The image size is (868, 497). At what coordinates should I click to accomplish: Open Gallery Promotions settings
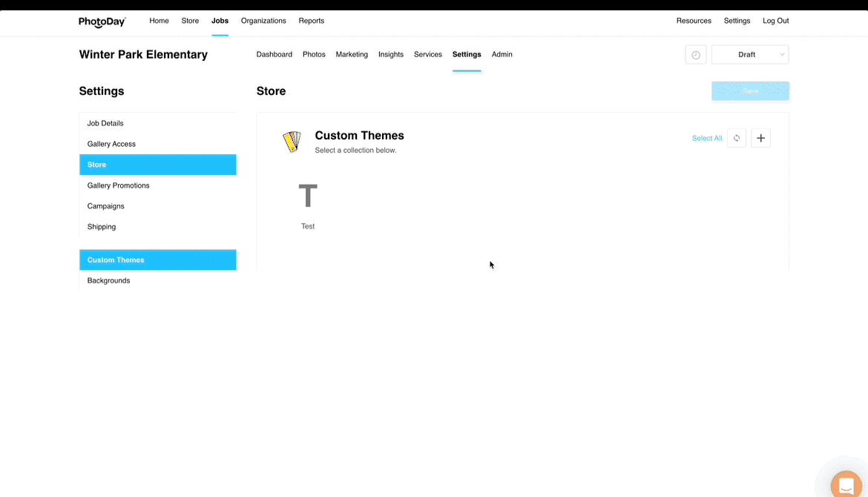pyautogui.click(x=158, y=185)
